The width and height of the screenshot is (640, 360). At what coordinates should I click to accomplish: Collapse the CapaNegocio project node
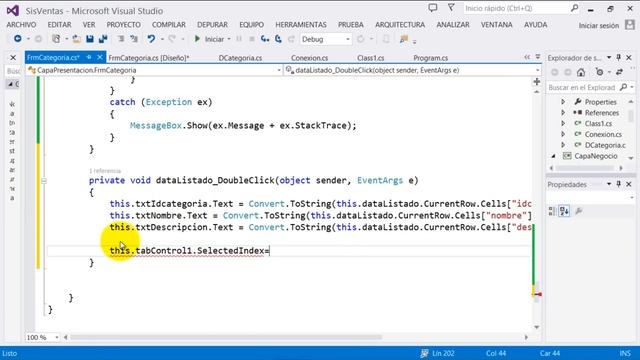553,156
